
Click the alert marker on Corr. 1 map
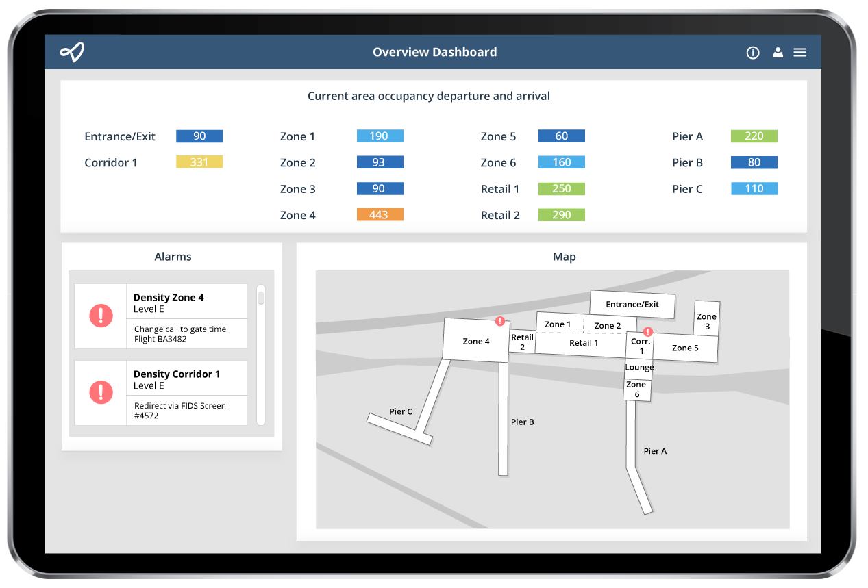(648, 332)
